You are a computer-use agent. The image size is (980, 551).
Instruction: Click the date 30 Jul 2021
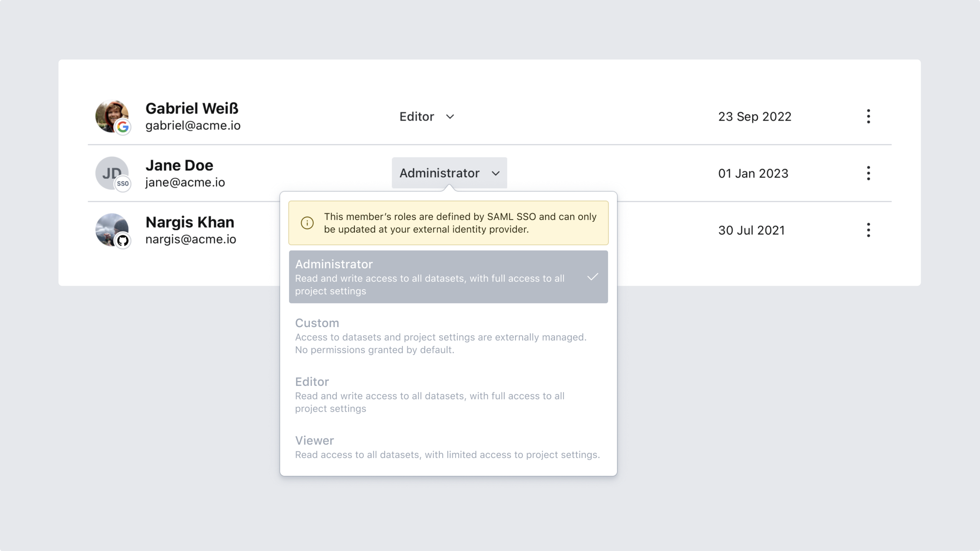(751, 230)
